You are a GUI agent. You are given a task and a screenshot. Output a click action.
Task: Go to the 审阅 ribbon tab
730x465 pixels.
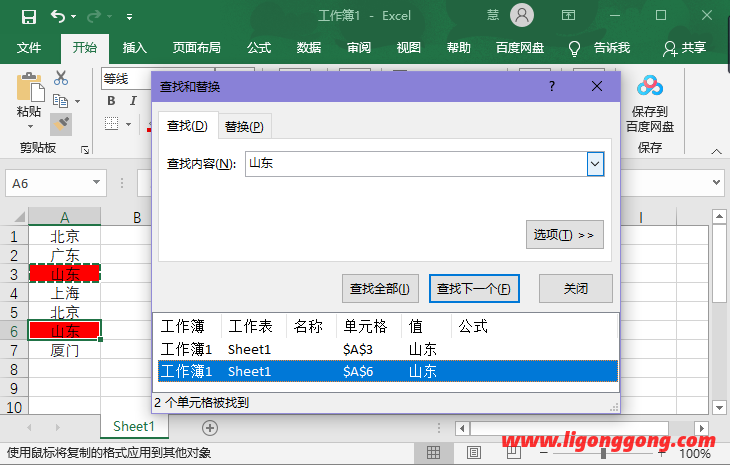click(x=358, y=47)
